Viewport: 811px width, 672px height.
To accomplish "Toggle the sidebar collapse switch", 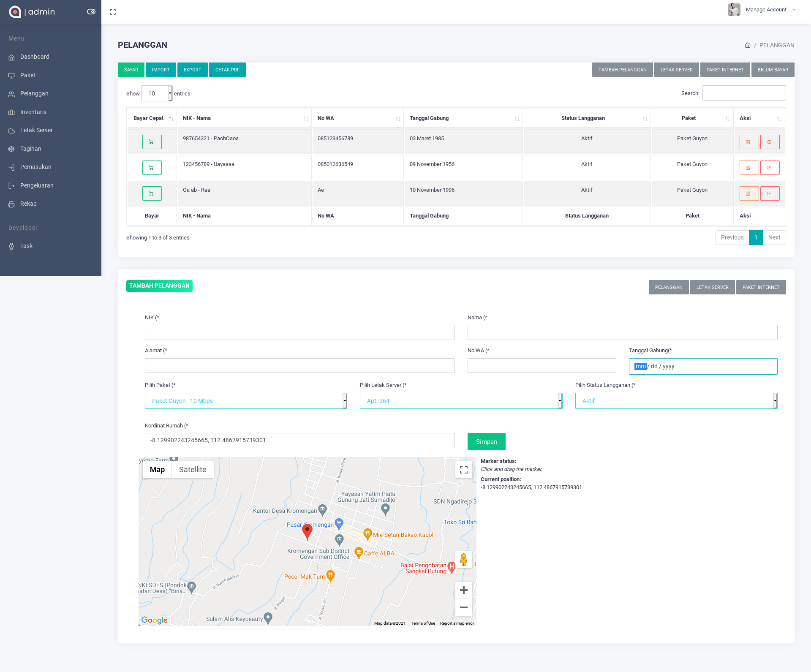I will coord(91,12).
